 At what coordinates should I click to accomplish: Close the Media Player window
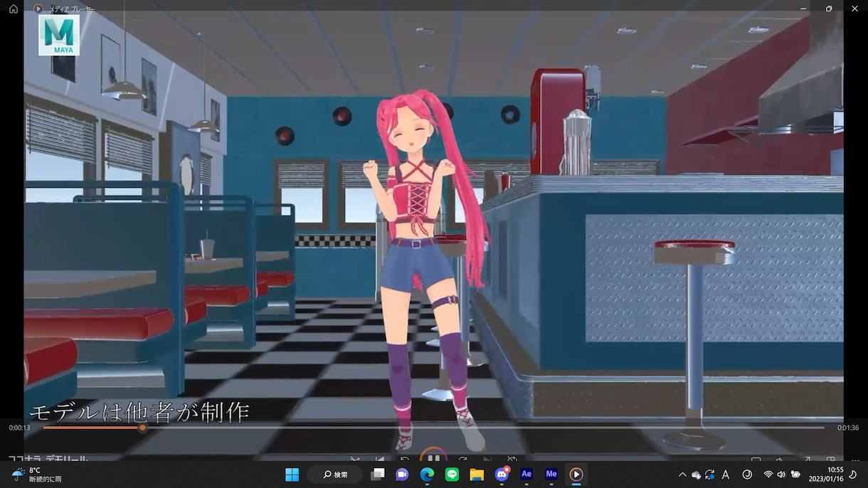click(854, 9)
